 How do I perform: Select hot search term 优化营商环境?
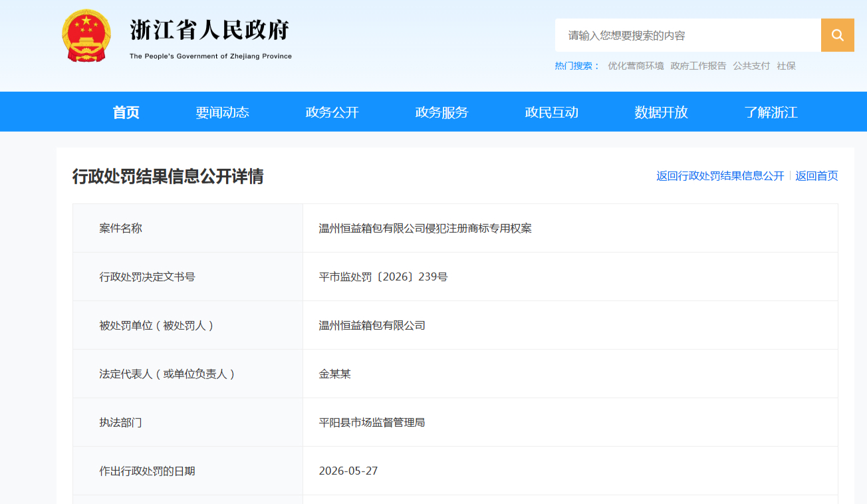(x=636, y=66)
